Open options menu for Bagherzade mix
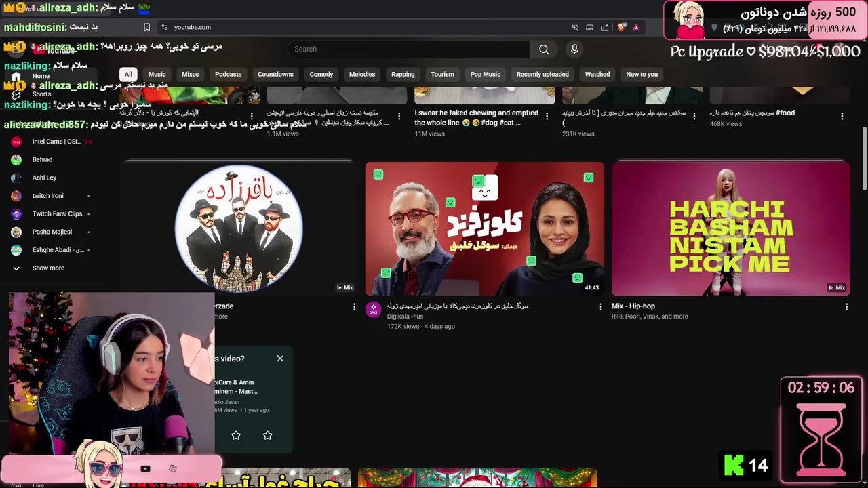Image resolution: width=868 pixels, height=488 pixels. (354, 307)
